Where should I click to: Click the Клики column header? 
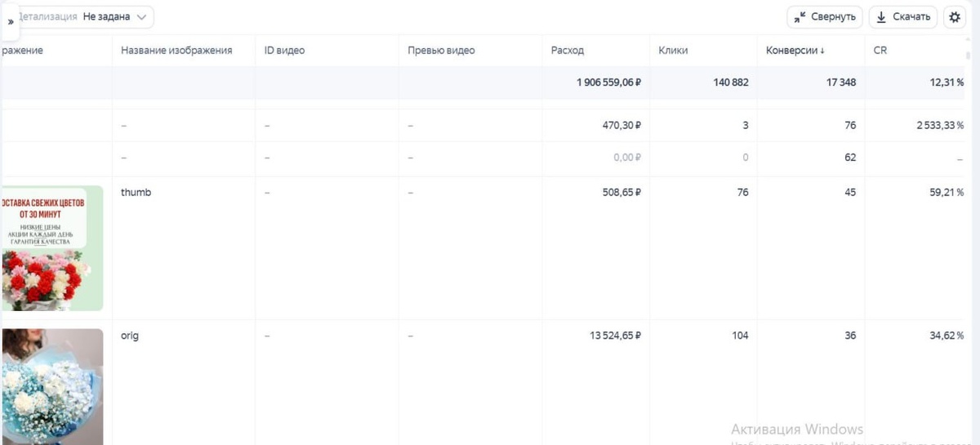(x=673, y=51)
